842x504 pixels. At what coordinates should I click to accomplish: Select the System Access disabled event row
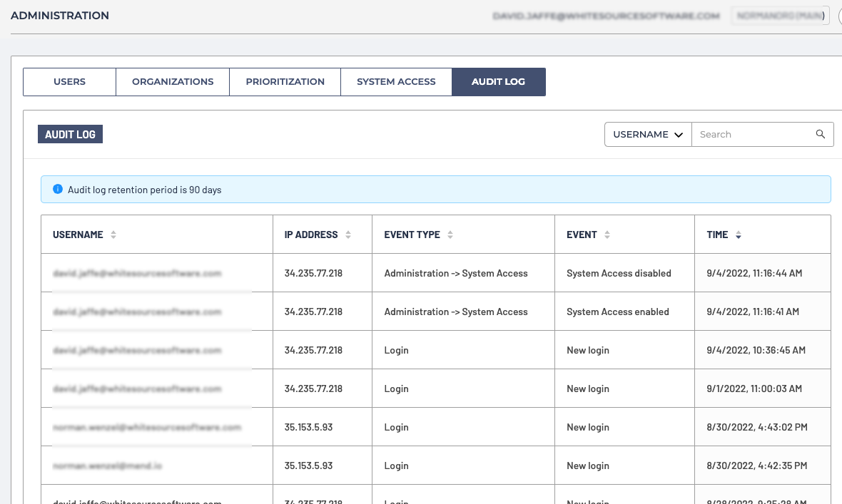click(x=619, y=273)
